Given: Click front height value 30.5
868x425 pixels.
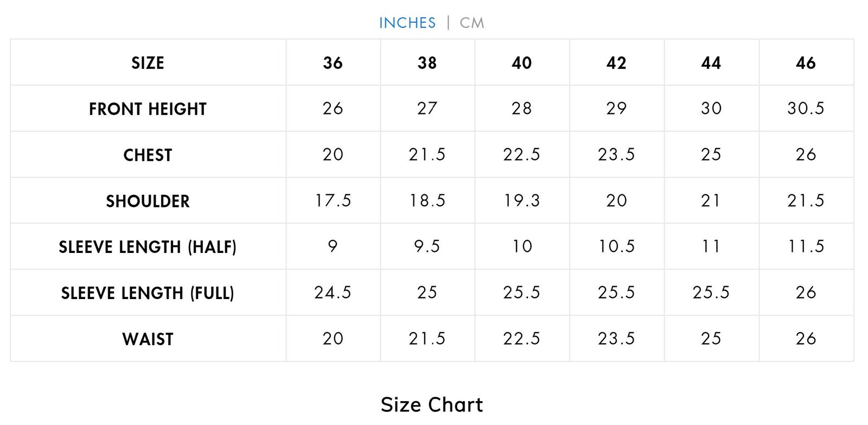Looking at the screenshot, I should coord(806,109).
